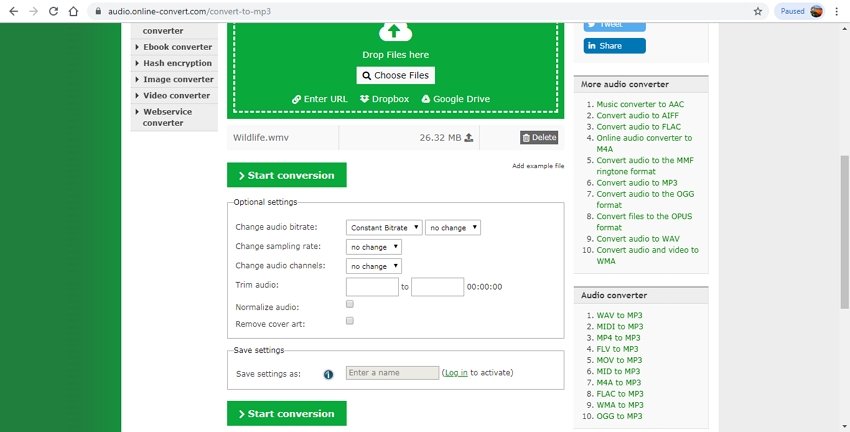Open Online audio converter to M4A
Screen dimensions: 850x432
click(644, 143)
